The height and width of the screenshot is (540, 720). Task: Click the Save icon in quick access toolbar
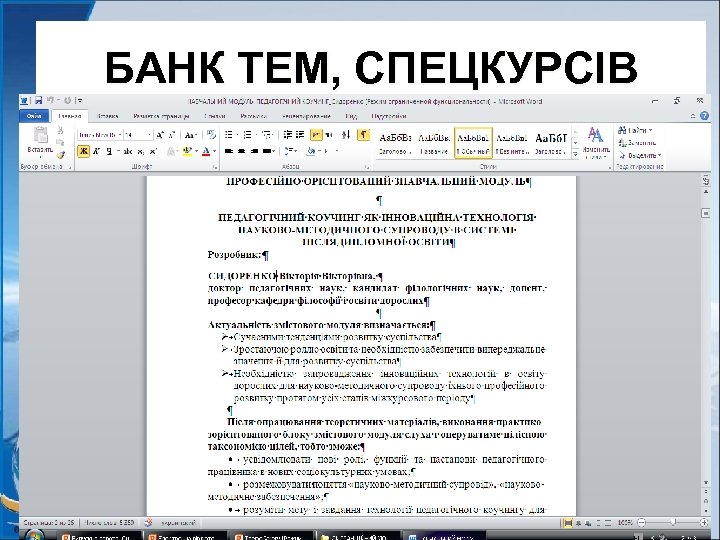[x=39, y=101]
